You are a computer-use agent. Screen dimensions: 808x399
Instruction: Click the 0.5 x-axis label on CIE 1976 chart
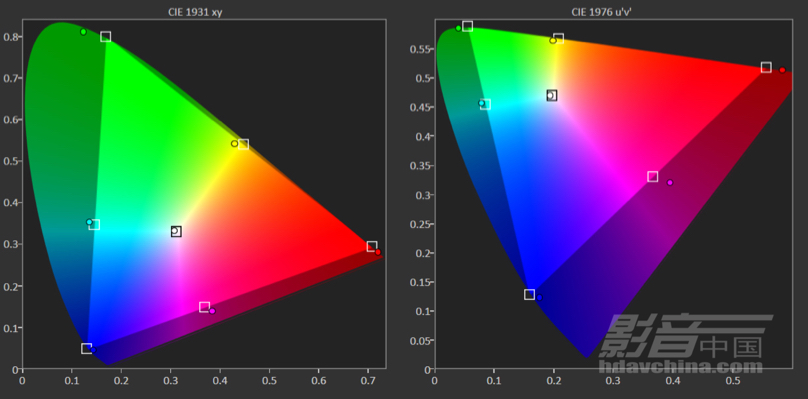[732, 380]
